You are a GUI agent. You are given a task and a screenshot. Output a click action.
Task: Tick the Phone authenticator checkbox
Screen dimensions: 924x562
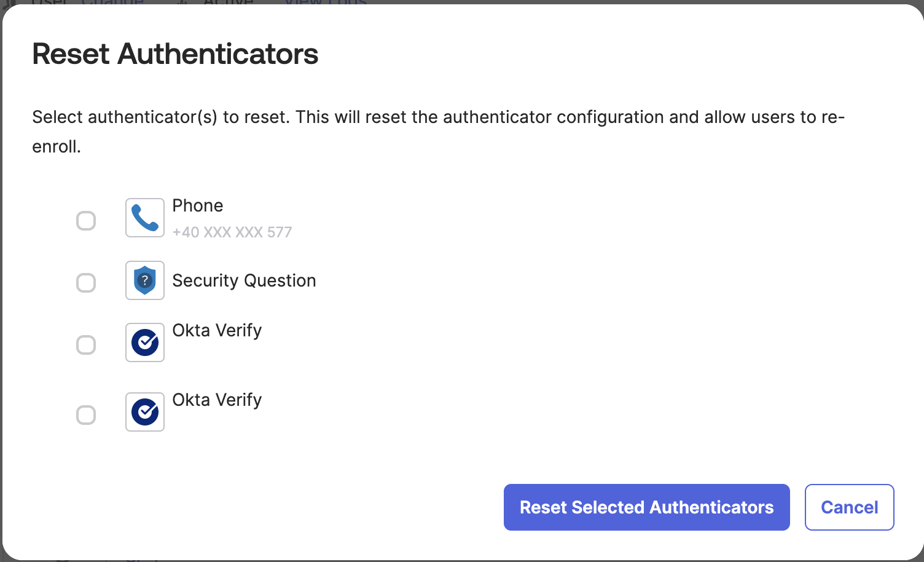pos(86,221)
